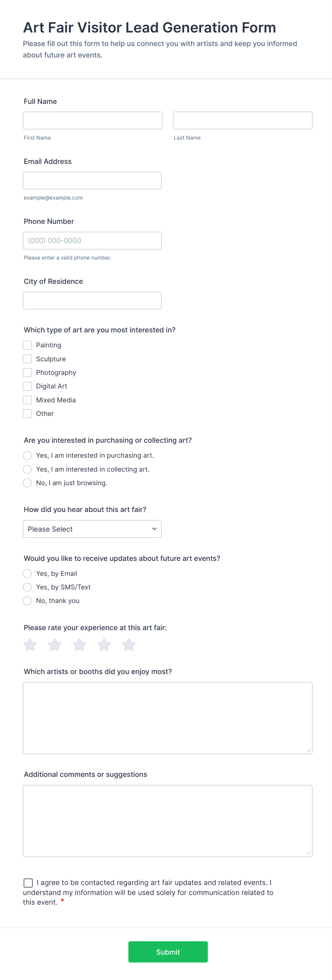Focus the Last Name text box
Screen dimensions: 332x980
tap(243, 121)
